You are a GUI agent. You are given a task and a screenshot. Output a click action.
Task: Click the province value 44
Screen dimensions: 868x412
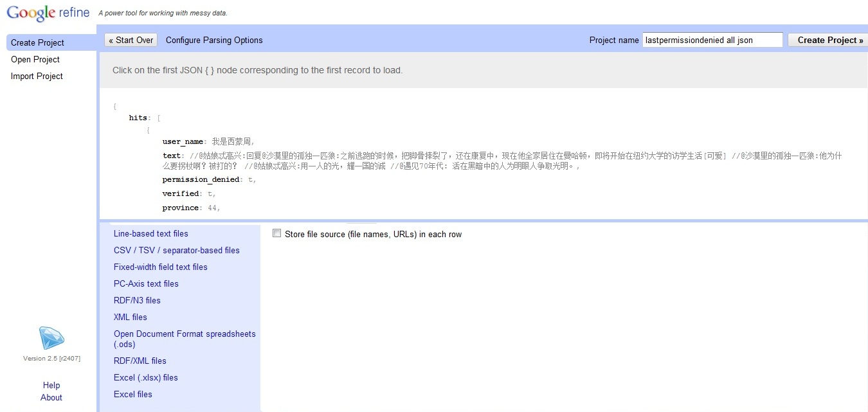click(213, 208)
